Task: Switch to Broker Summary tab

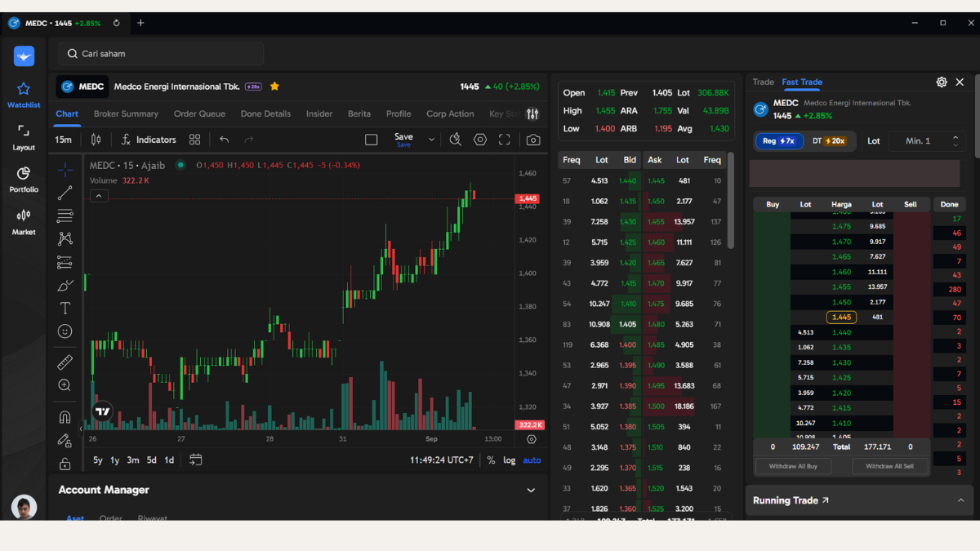Action: click(126, 114)
